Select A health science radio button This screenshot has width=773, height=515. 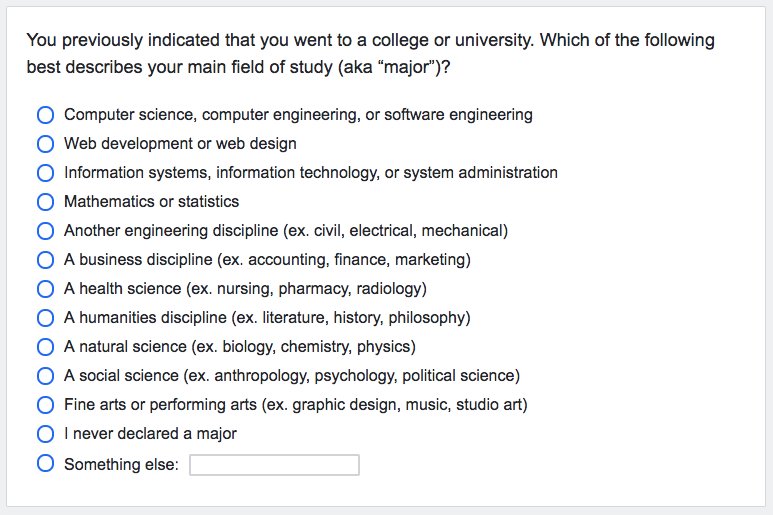coord(45,289)
